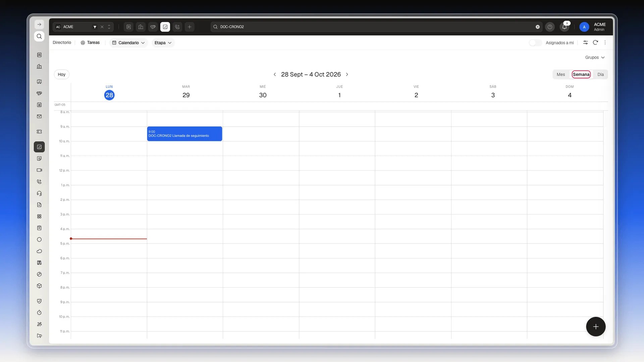Image resolution: width=644 pixels, height=362 pixels.
Task: Open the help question mark icon
Action: click(x=550, y=27)
